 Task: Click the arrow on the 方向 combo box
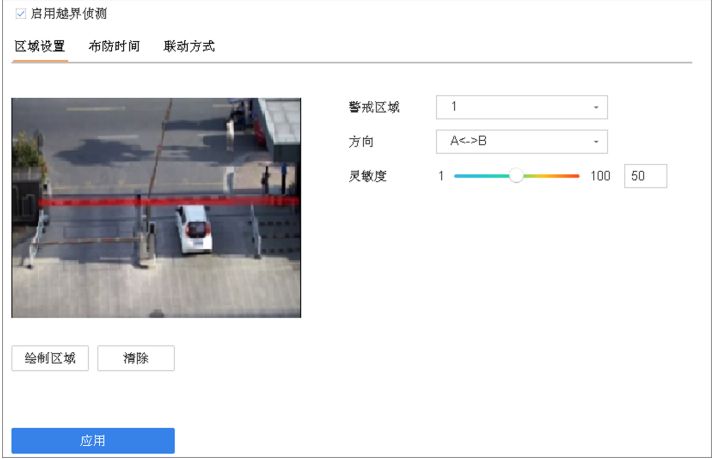click(596, 141)
